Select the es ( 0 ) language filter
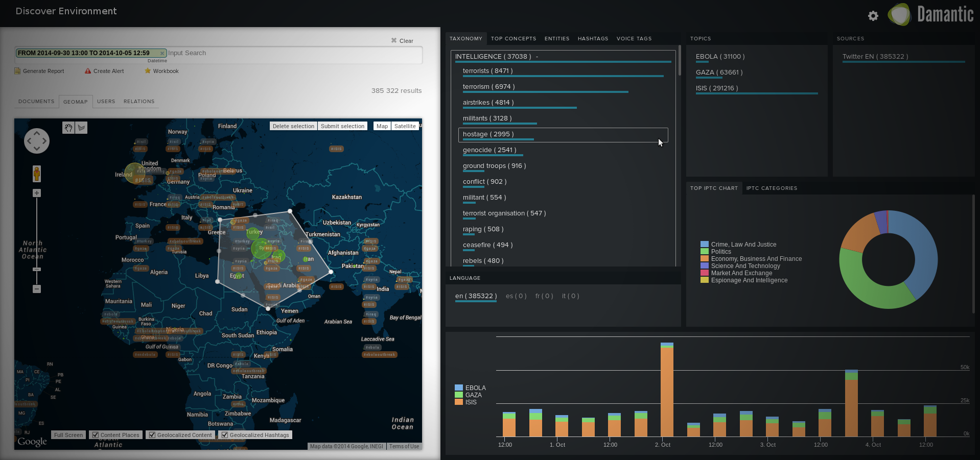The height and width of the screenshot is (460, 980). pos(516,296)
